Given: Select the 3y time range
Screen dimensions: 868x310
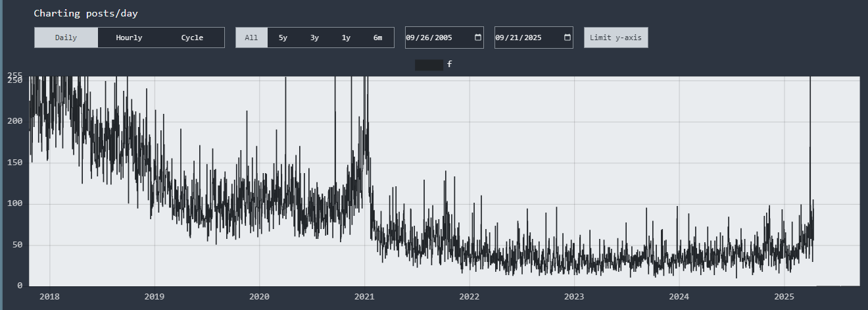Looking at the screenshot, I should click(314, 38).
